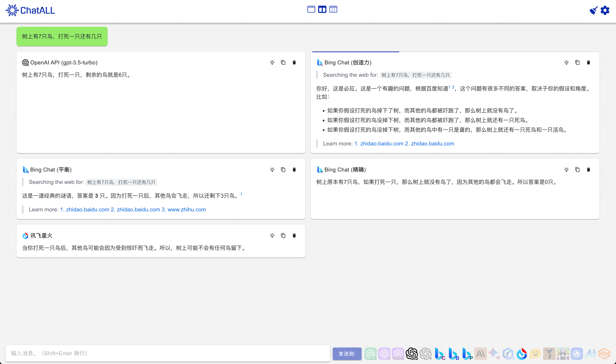Toggle the 讯飞星火 flame bot icon
Image resolution: width=616 pixels, height=364 pixels.
pos(522,354)
